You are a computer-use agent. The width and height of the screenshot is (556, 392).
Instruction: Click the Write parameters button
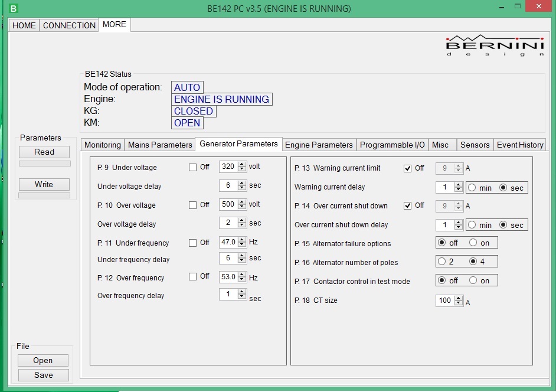tap(44, 184)
